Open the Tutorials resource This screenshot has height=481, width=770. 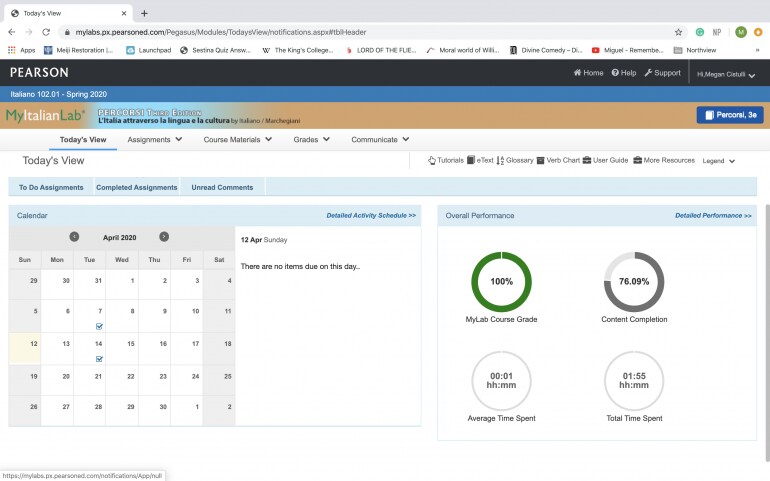click(446, 160)
